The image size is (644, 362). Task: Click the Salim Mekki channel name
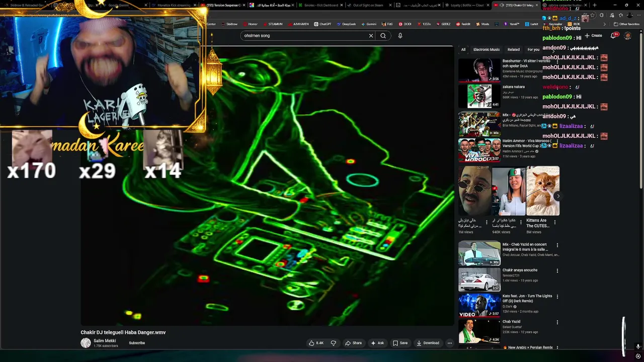pos(105,341)
